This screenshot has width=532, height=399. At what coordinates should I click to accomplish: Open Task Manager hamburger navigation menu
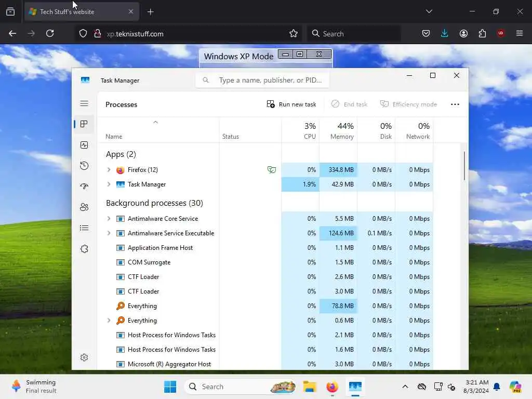pos(84,103)
